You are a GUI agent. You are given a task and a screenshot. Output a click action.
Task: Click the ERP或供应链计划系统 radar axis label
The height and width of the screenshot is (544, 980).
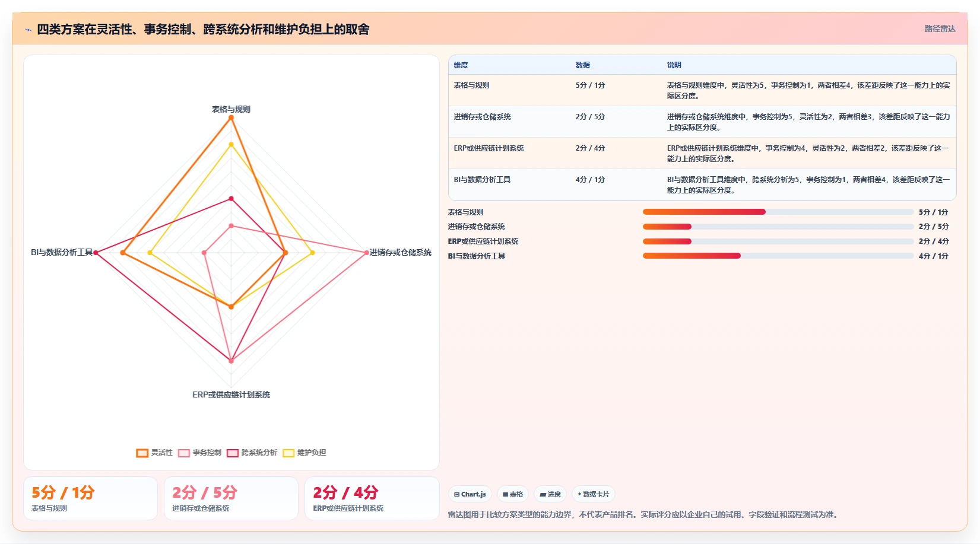click(x=231, y=395)
